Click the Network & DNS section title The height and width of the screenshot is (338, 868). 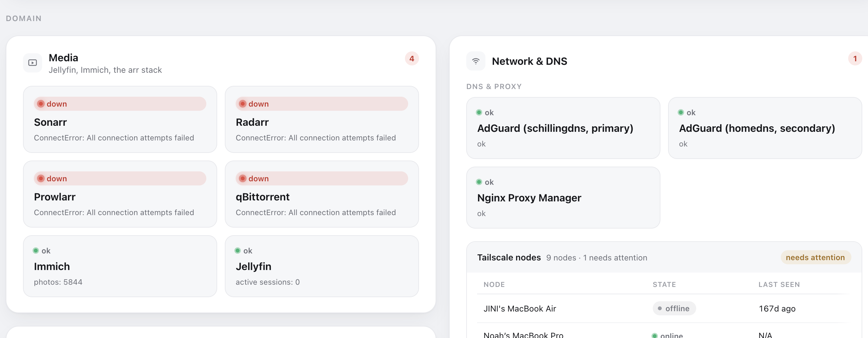(529, 61)
